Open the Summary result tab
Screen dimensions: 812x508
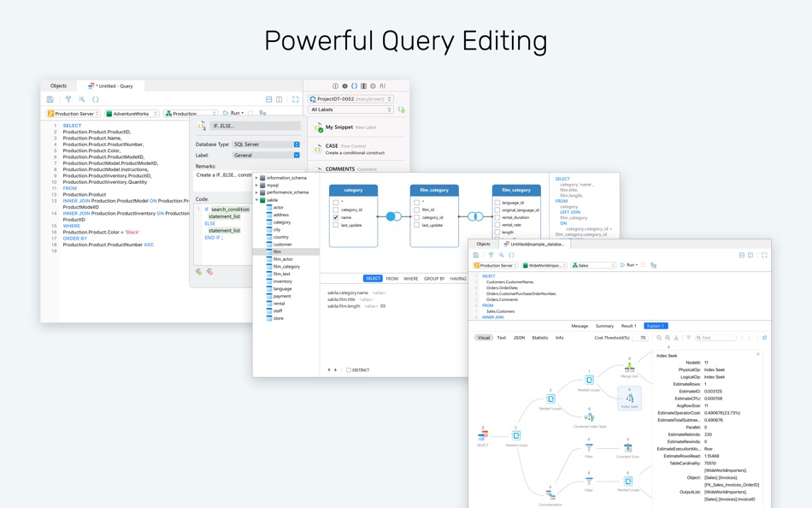click(x=604, y=326)
